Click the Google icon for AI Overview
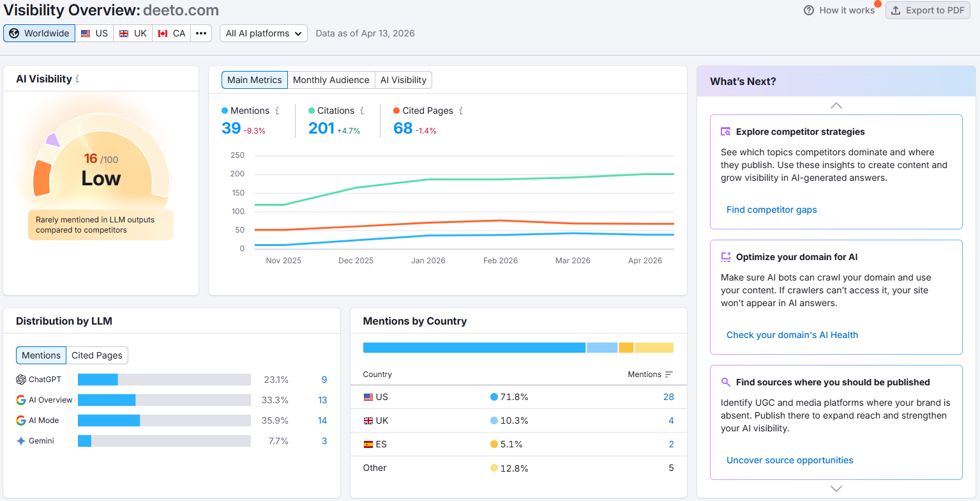 coord(21,400)
